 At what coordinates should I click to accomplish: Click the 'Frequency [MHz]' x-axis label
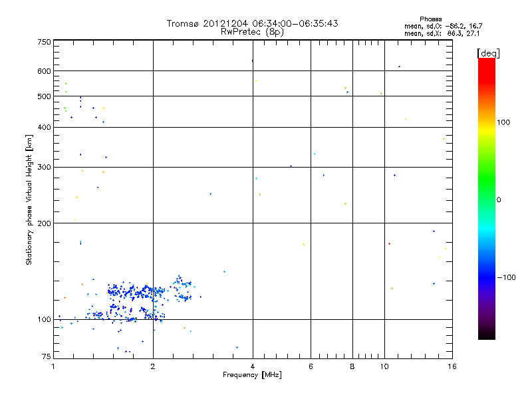(252, 375)
